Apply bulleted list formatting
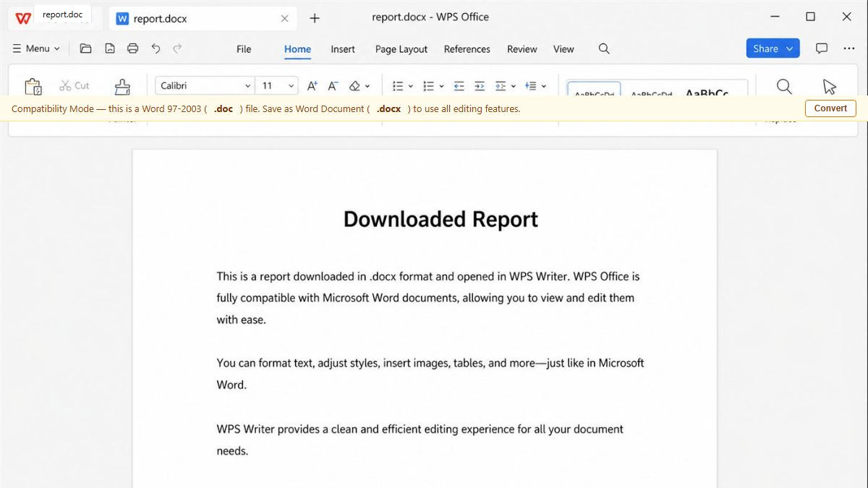 point(398,85)
